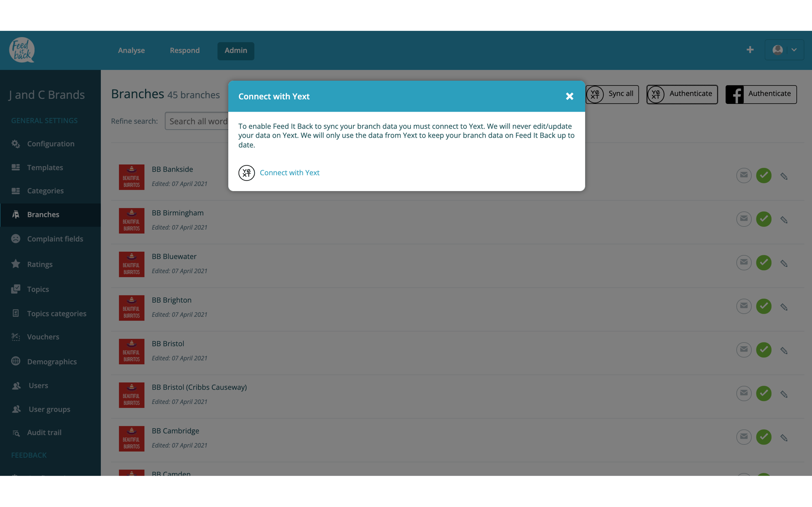Viewport: 812px width, 507px height.
Task: Edit BB Bluewater with pencil icon
Action: [784, 263]
